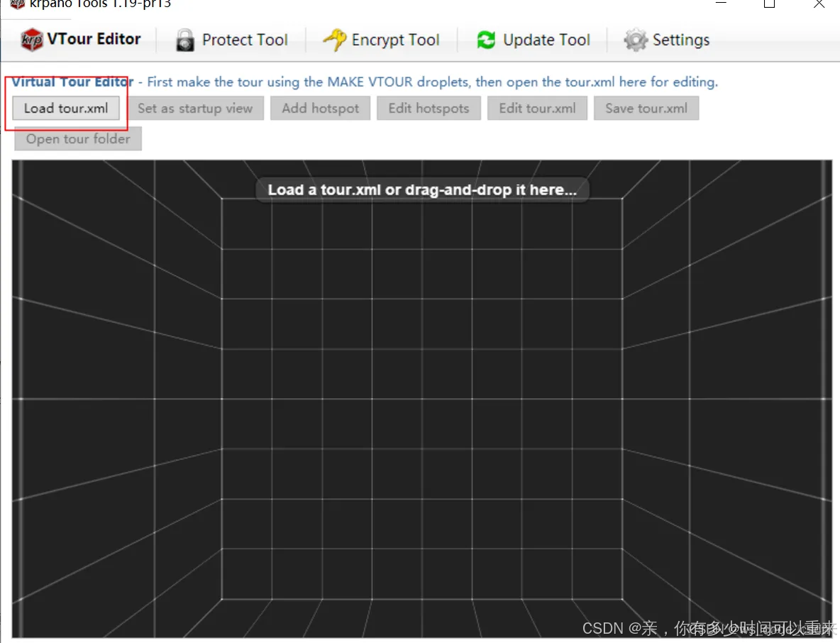
Task: Click the Save tour.xml button
Action: [646, 109]
